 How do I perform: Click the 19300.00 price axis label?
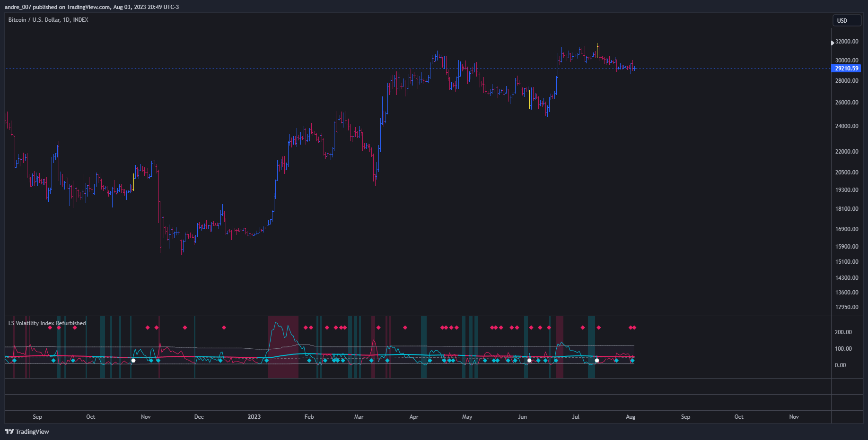click(847, 190)
